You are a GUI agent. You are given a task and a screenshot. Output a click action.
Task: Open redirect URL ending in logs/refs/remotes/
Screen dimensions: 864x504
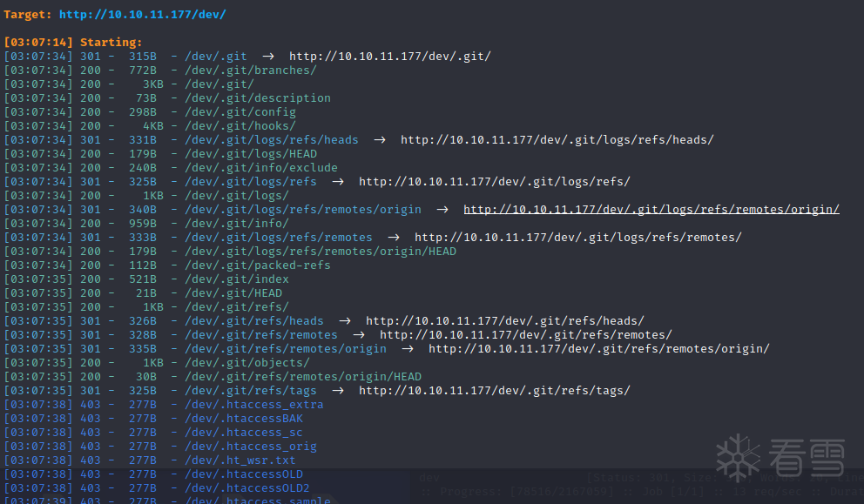click(577, 238)
